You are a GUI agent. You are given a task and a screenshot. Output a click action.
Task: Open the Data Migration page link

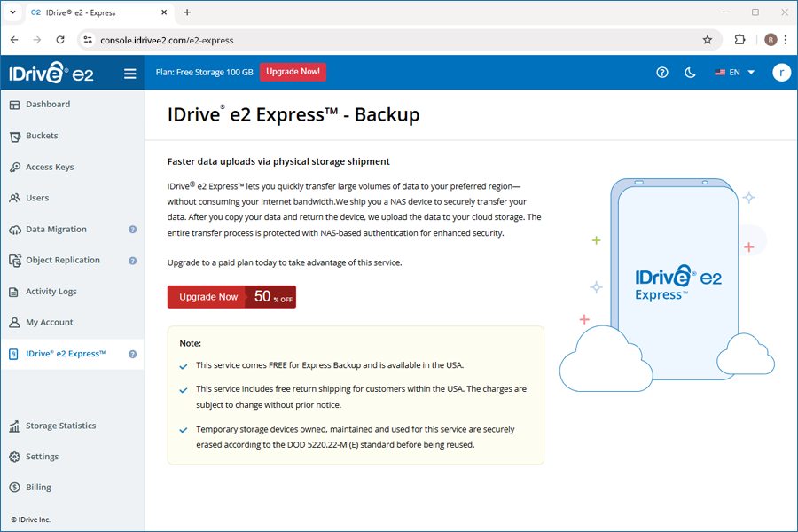[73, 229]
